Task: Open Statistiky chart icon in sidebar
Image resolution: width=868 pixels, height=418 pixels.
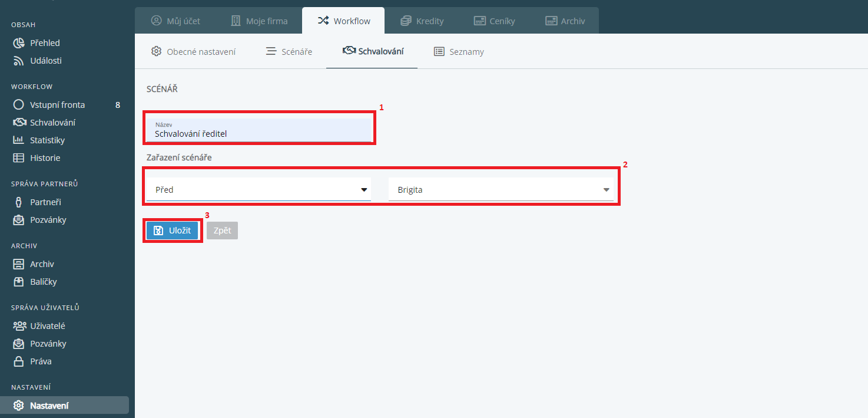Action: pos(19,140)
